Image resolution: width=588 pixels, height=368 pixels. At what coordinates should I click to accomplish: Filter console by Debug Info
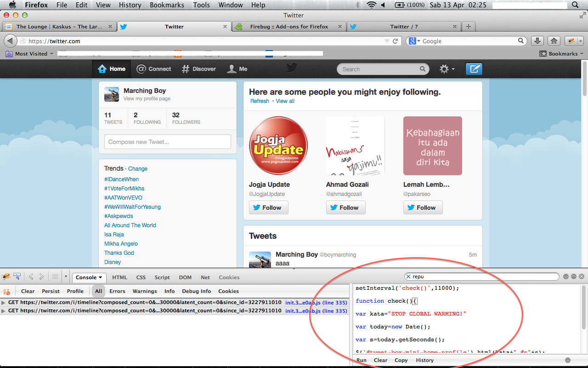click(196, 291)
